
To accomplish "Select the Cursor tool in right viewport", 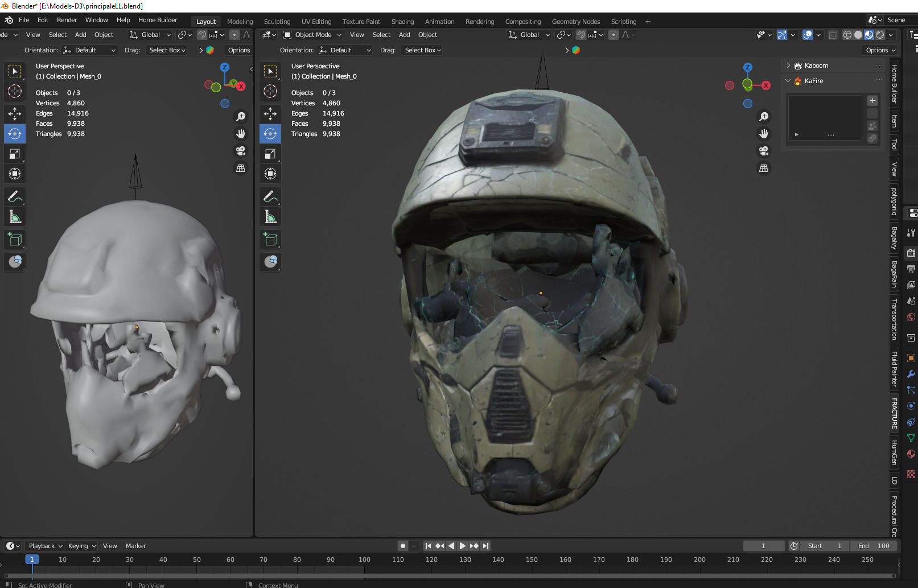I will tap(270, 91).
